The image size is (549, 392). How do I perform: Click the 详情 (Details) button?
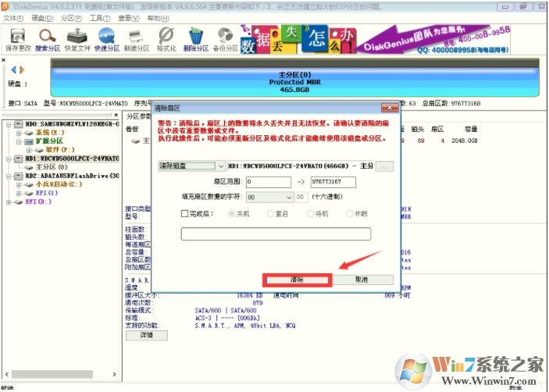[147, 335]
